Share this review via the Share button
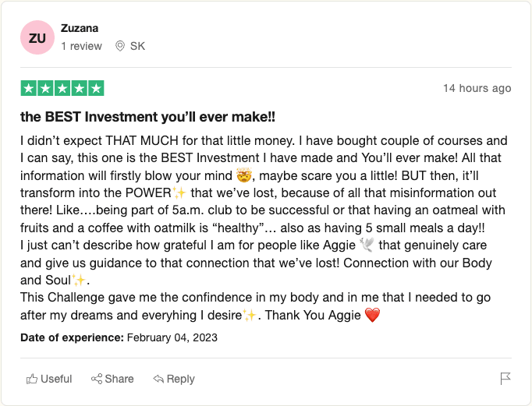This screenshot has height=406, width=532. point(112,379)
